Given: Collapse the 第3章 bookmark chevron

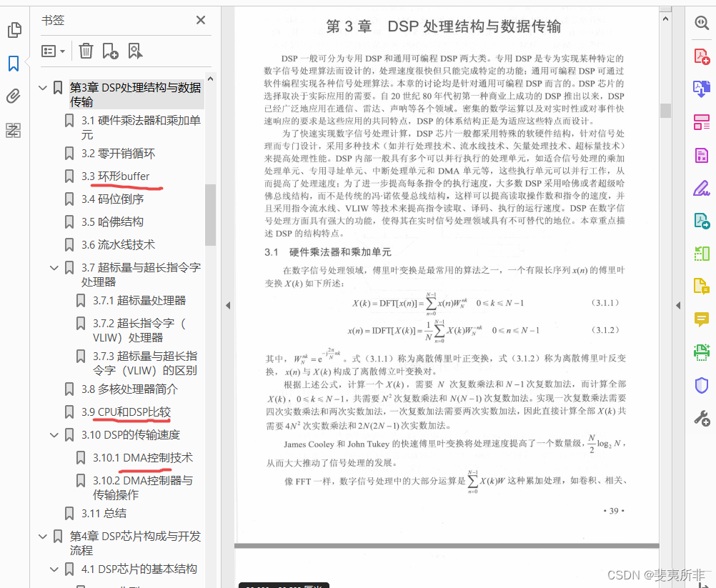Looking at the screenshot, I should (43, 88).
